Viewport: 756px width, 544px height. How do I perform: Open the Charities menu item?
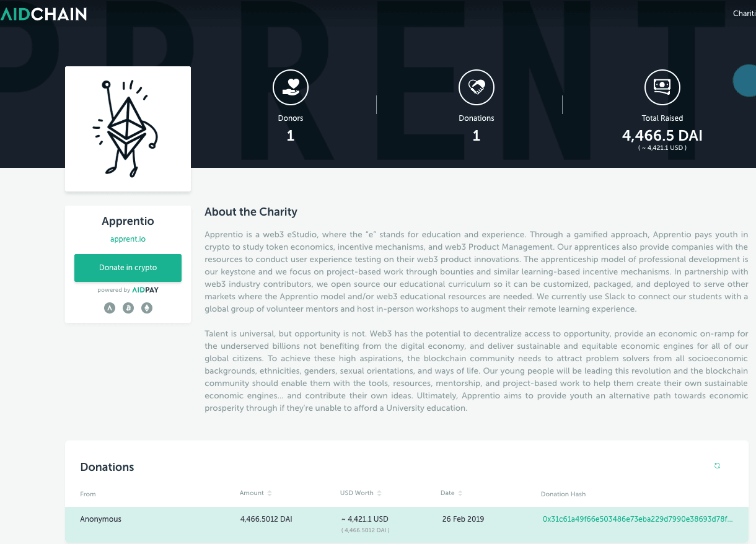(744, 14)
